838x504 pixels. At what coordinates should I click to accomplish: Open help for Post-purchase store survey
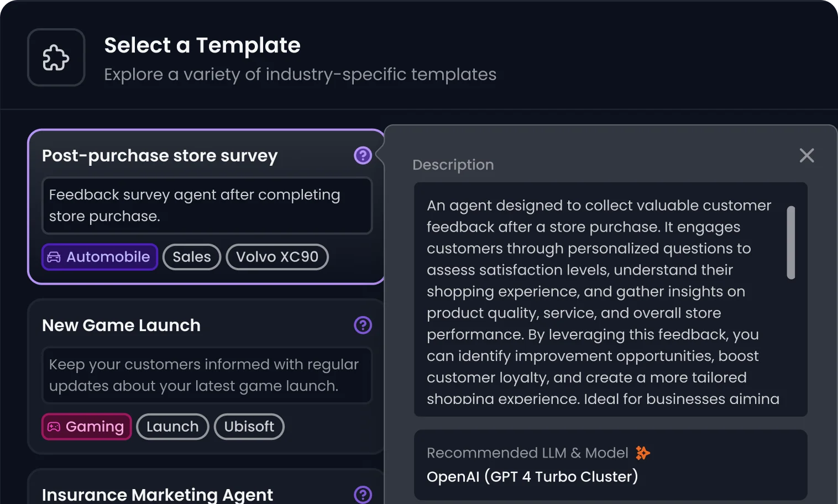[363, 156]
